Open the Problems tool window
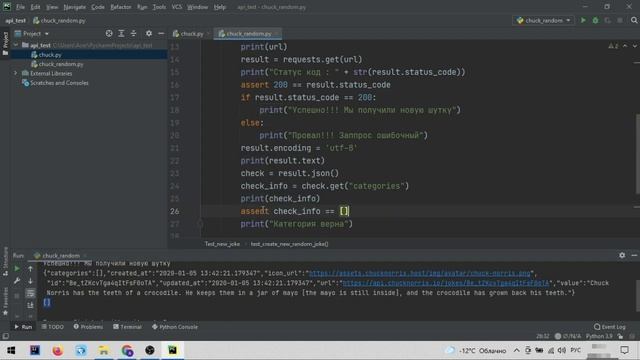 (x=88, y=327)
